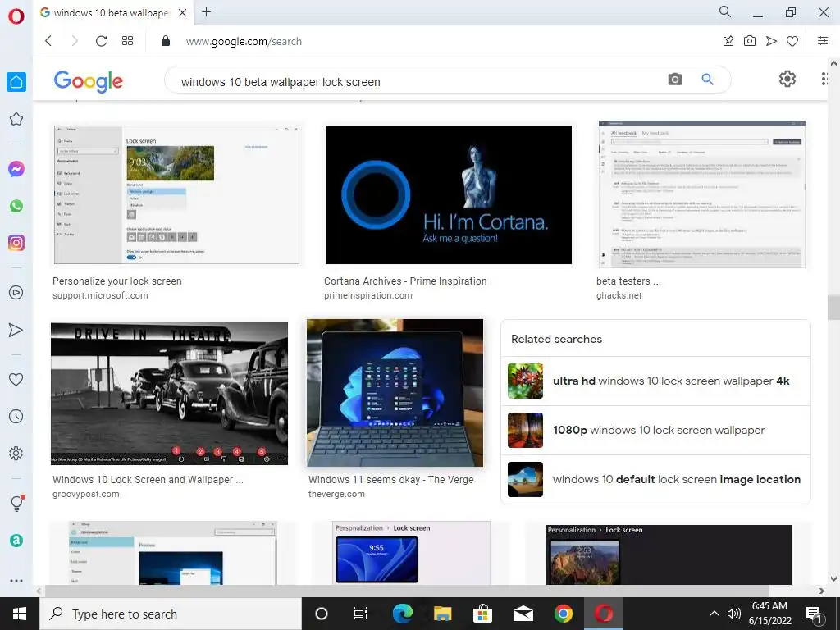Click Windows 11 seems okay - The Verge
840x630 pixels.
(390, 479)
